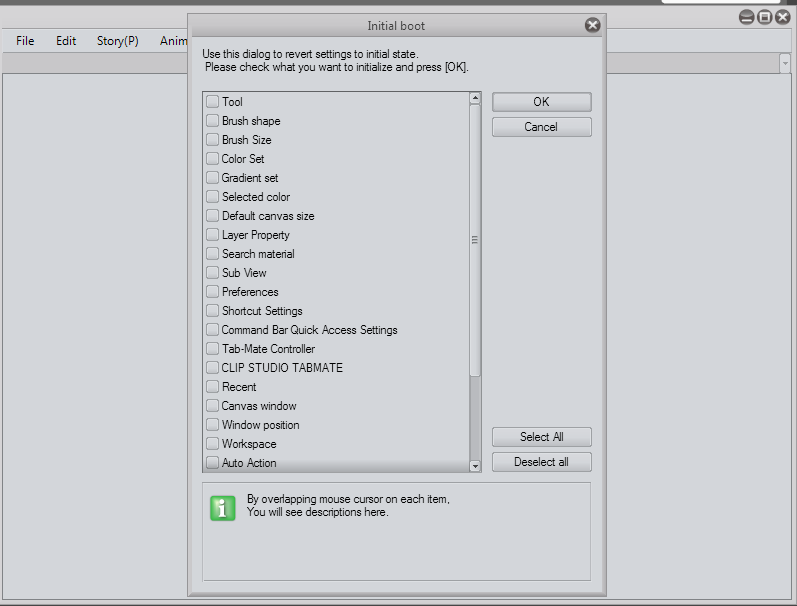This screenshot has height=606, width=797.
Task: Enable Default canvas size checkbox
Action: tap(212, 216)
